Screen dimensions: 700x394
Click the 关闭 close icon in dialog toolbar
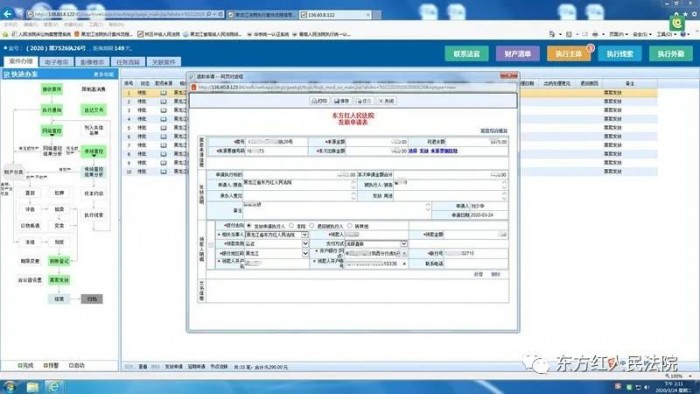(x=386, y=101)
